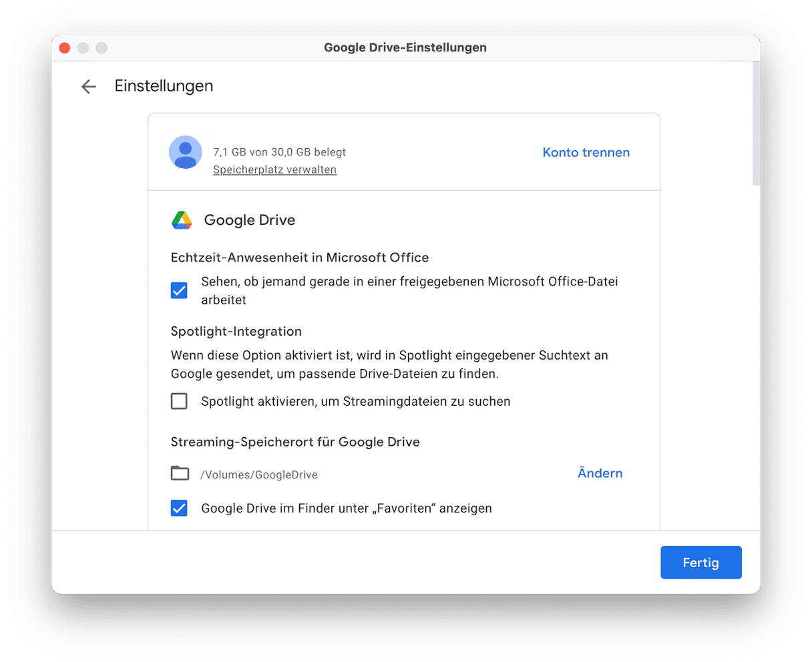Click the Google Drive section title

(x=250, y=220)
